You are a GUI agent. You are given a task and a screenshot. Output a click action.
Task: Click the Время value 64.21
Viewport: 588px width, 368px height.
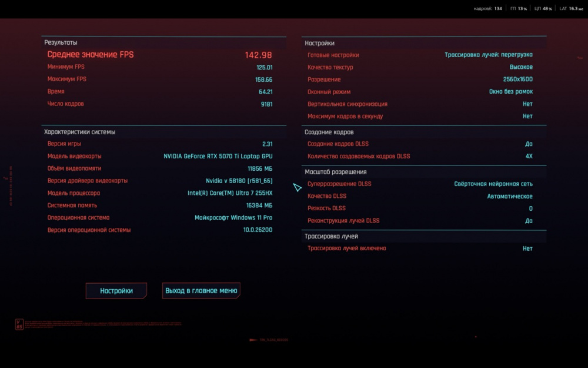[266, 92]
